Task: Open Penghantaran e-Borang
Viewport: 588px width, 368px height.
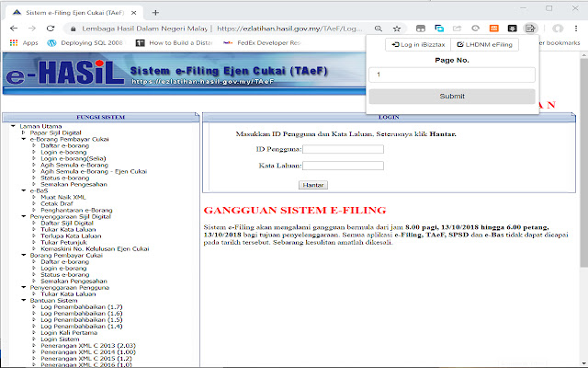Action: (76, 211)
